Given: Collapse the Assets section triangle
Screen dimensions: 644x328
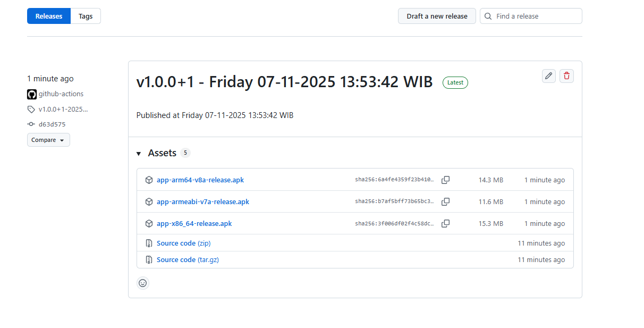Looking at the screenshot, I should (139, 154).
